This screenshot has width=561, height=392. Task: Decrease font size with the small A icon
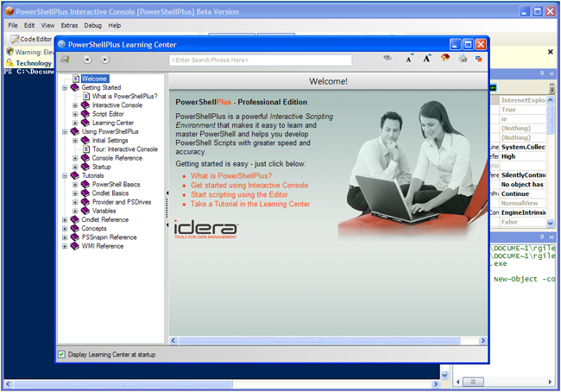pyautogui.click(x=409, y=59)
